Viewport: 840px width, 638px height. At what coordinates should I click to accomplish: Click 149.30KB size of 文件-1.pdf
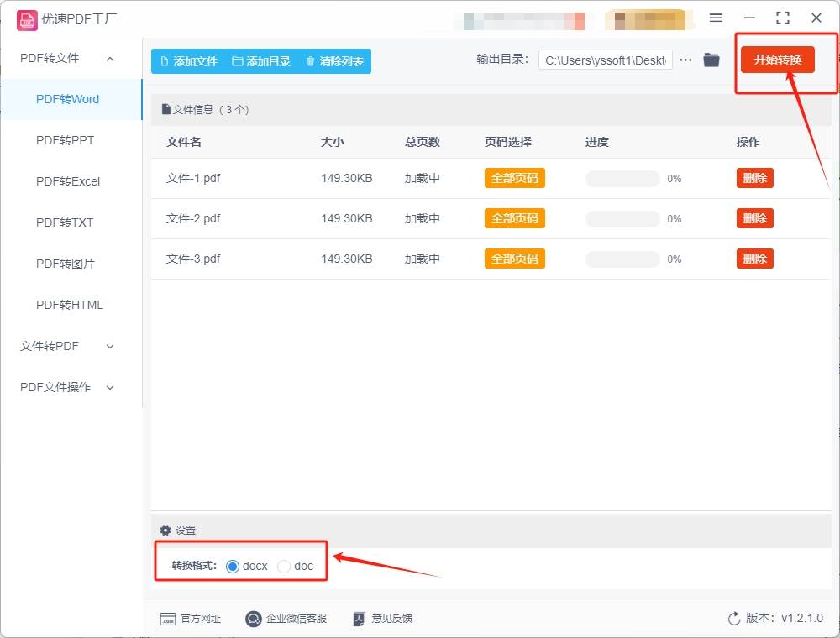pyautogui.click(x=347, y=178)
